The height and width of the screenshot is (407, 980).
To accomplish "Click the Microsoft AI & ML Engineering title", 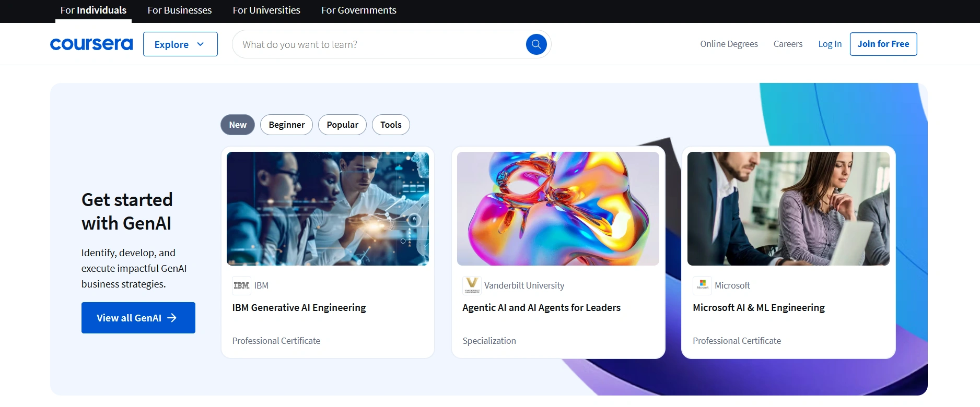I will click(x=759, y=307).
